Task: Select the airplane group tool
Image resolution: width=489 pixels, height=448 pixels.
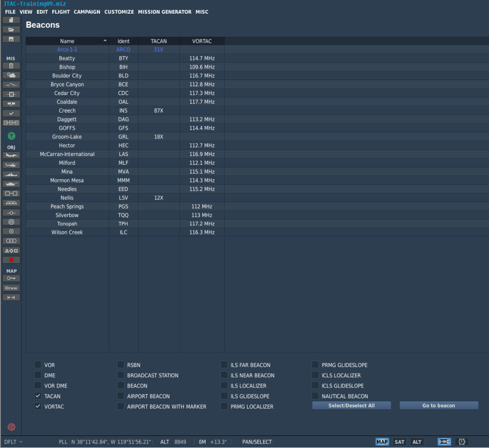Action: pyautogui.click(x=11, y=155)
